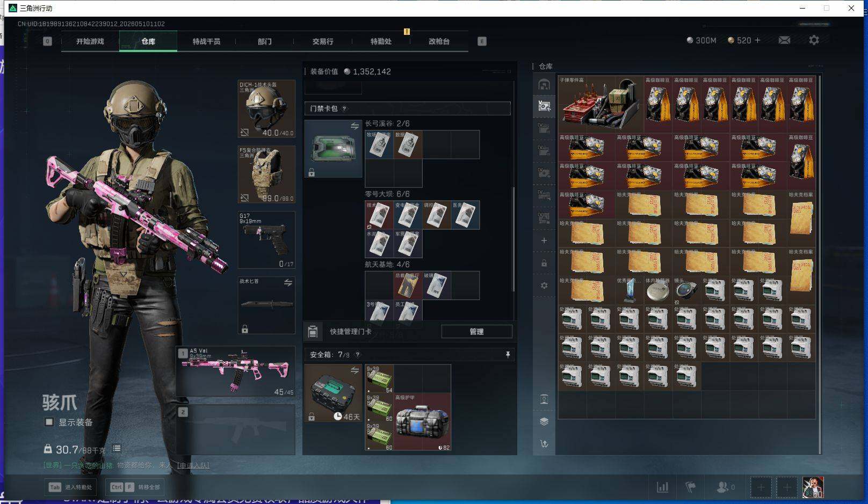Open the mail inbox envelope icon
The height and width of the screenshot is (504, 868).
tap(784, 40)
